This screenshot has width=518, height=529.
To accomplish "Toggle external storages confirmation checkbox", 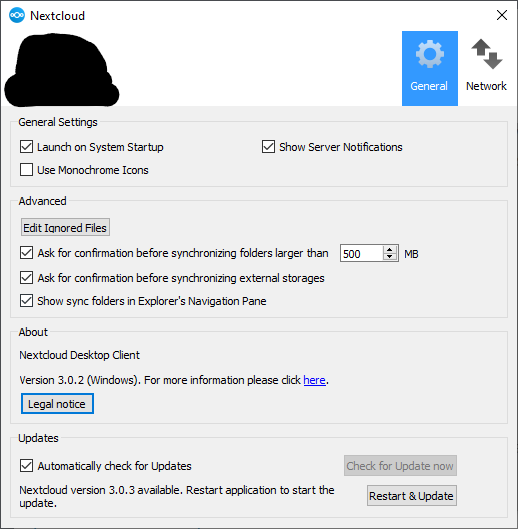I will click(26, 278).
